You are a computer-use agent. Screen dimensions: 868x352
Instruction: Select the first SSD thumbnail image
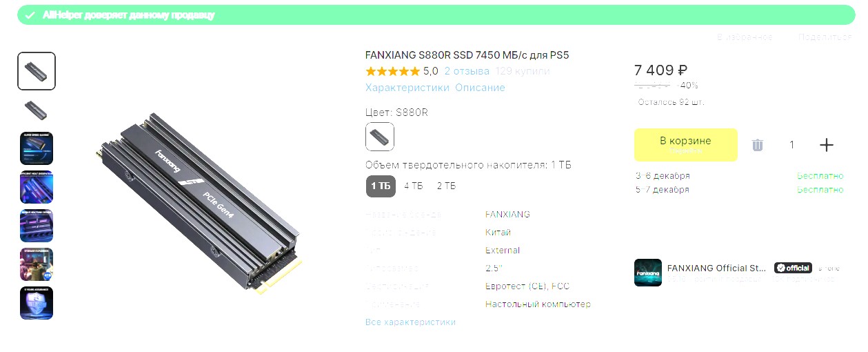tap(37, 71)
